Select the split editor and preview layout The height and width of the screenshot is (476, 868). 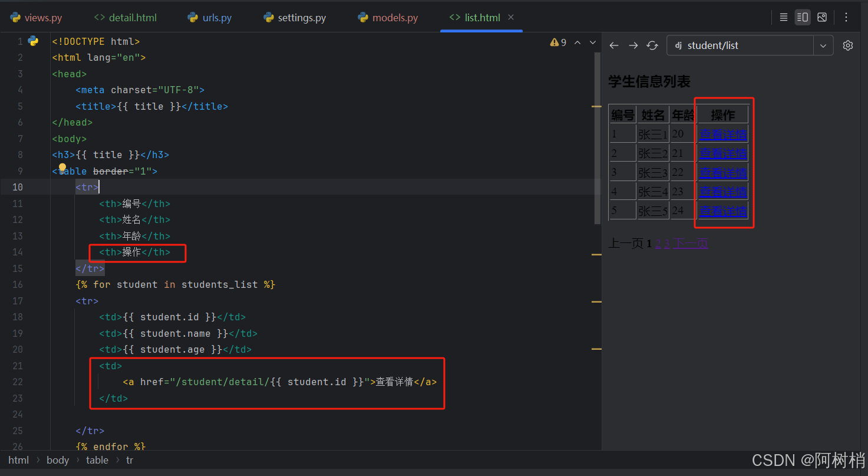point(803,17)
